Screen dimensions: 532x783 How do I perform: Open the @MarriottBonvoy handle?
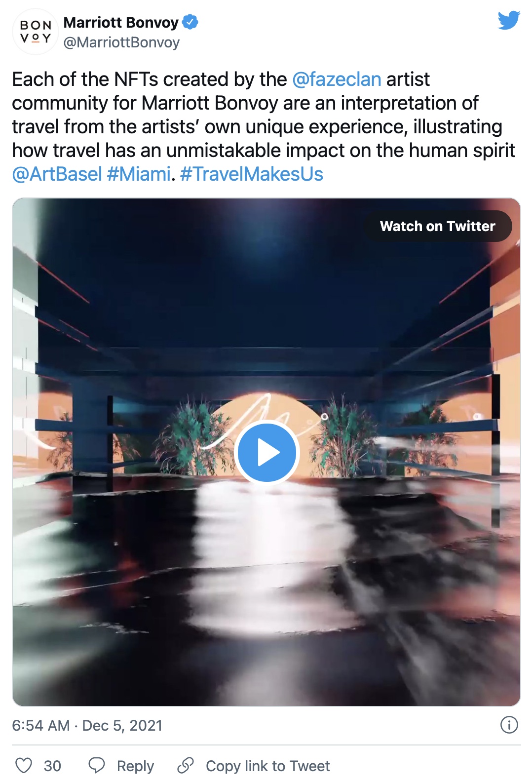pos(121,42)
